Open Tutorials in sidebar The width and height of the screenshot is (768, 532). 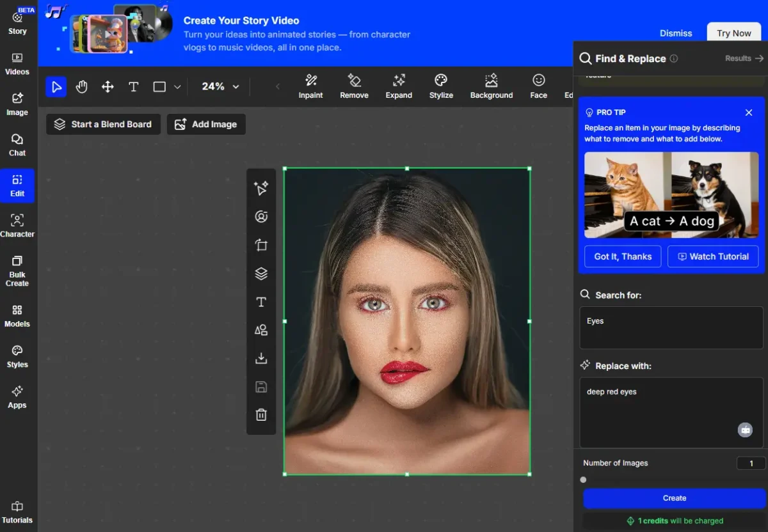(x=17, y=512)
